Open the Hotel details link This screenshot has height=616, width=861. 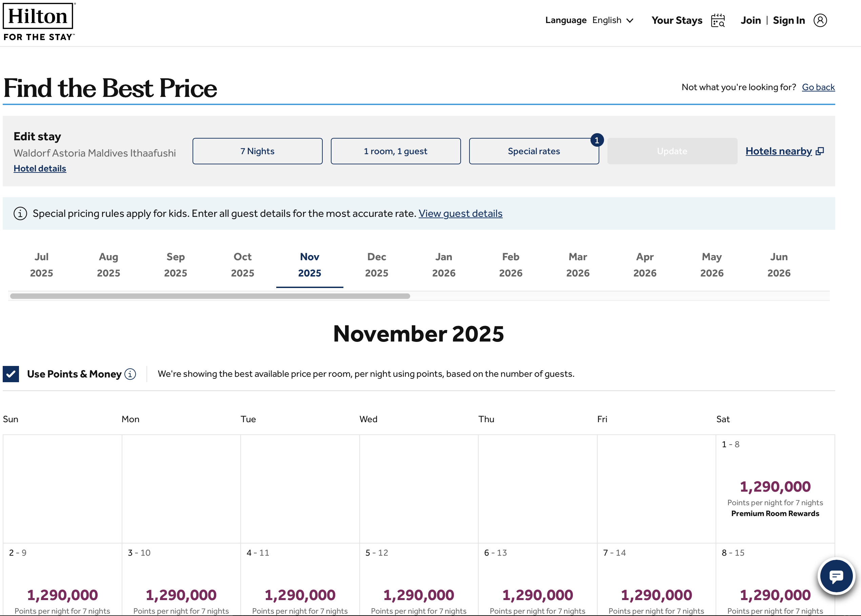click(x=40, y=168)
